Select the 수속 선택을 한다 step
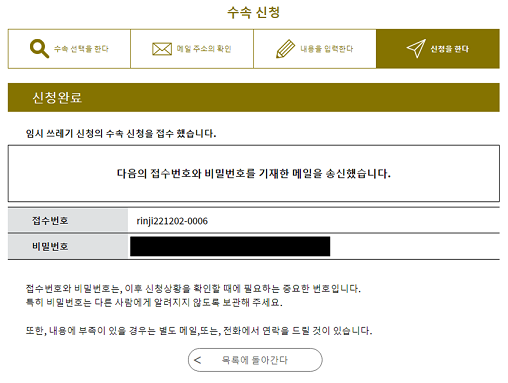508x383 pixels. click(69, 49)
